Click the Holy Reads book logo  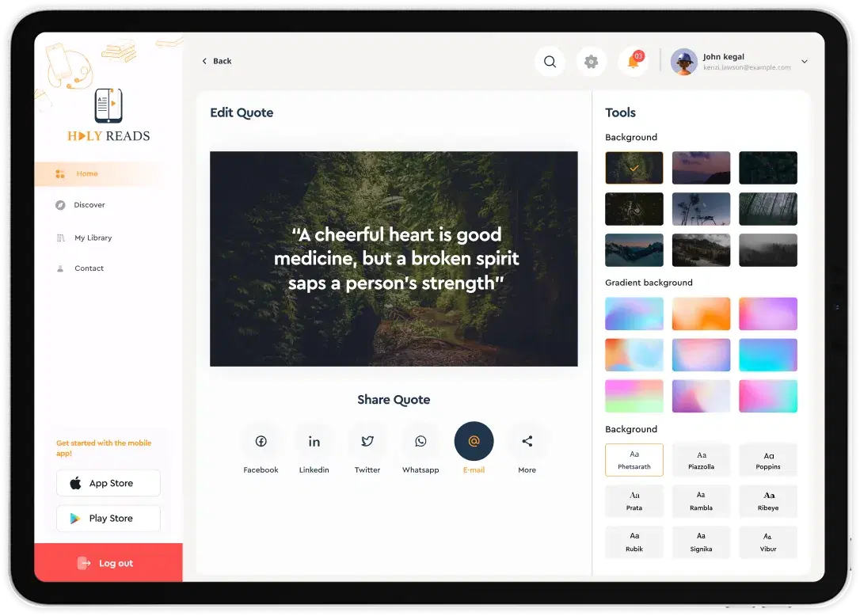108,105
